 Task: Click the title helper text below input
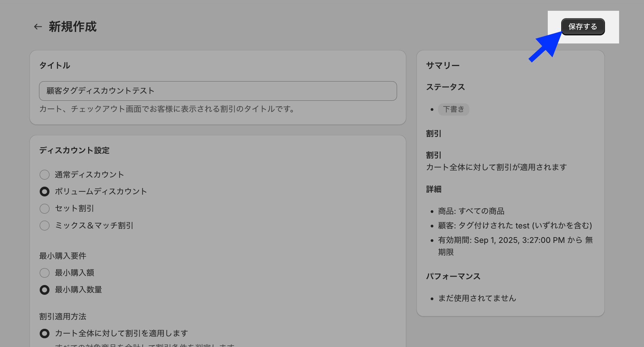167,109
